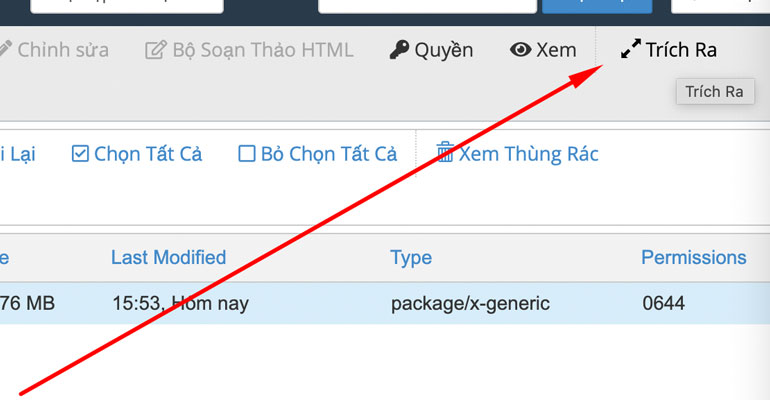Click the Bỏ Chọn Tất Cả empty checkbox
The width and height of the screenshot is (770, 400).
click(x=247, y=154)
